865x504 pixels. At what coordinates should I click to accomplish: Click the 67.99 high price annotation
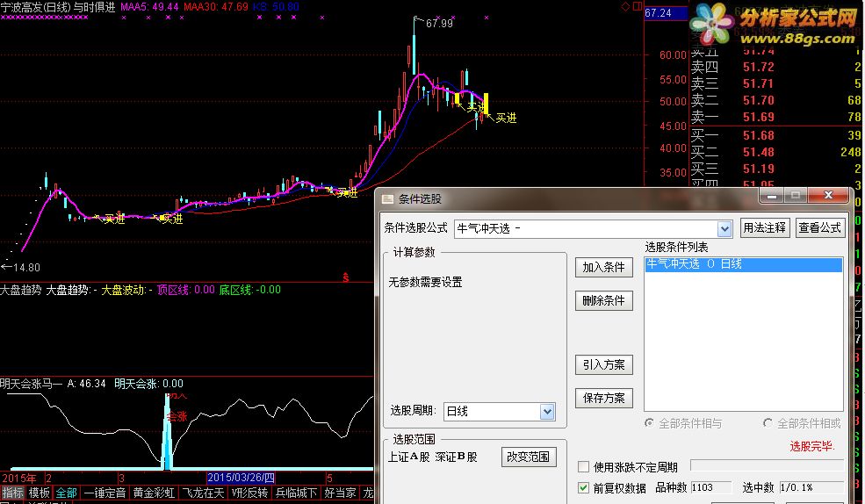(439, 24)
